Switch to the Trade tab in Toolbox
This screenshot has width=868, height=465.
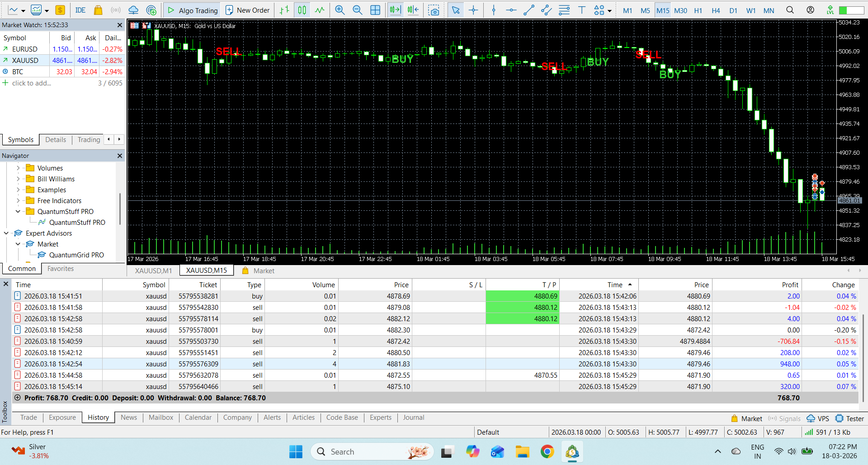point(28,418)
